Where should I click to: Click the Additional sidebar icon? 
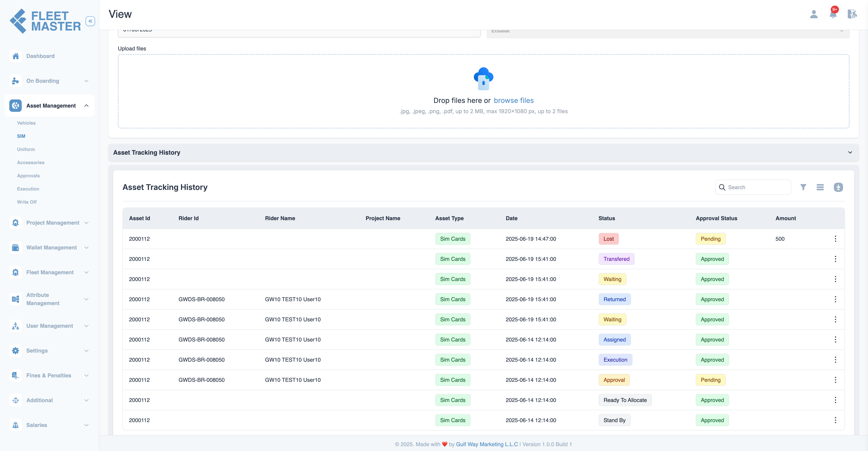click(x=16, y=400)
